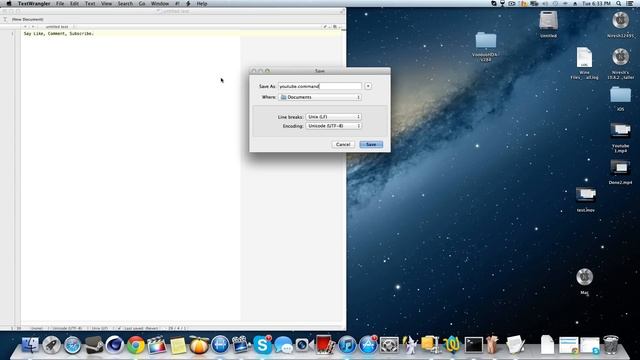Viewport: 640px width, 360px height.
Task: Open Notification Center icon in menu bar
Action: [x=630, y=4]
